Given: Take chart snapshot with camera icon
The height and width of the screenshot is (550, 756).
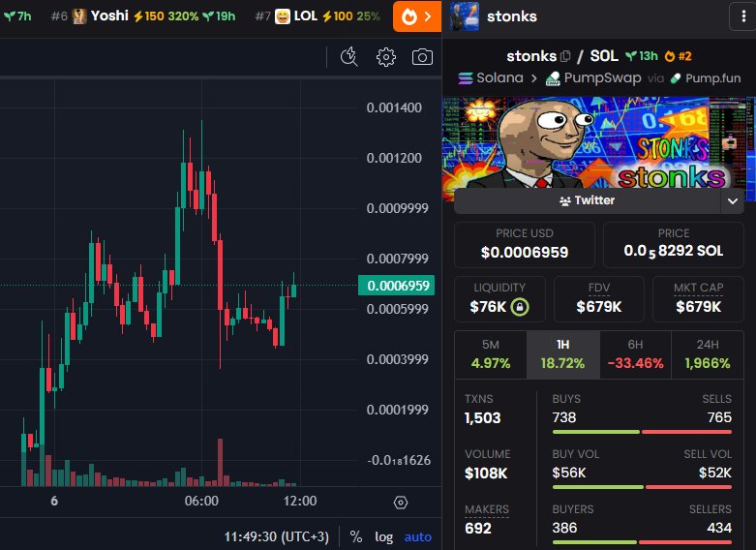Looking at the screenshot, I should pos(422,57).
